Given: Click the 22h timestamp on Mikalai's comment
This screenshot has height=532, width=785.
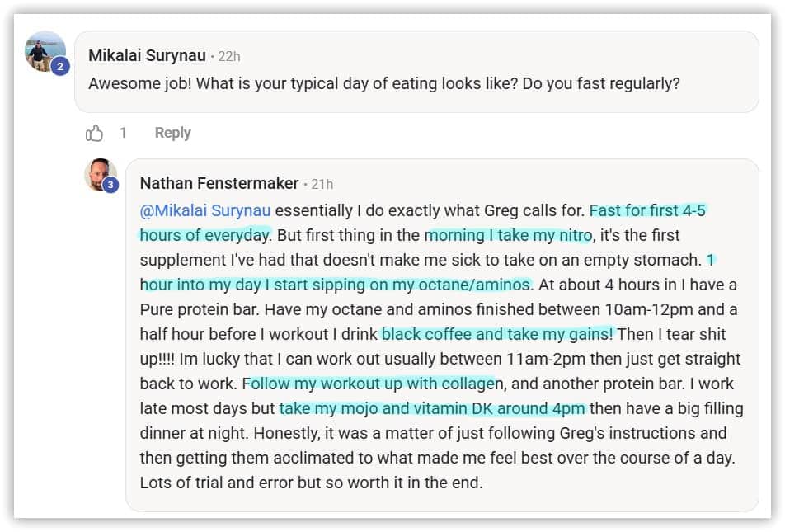Looking at the screenshot, I should pos(229,57).
